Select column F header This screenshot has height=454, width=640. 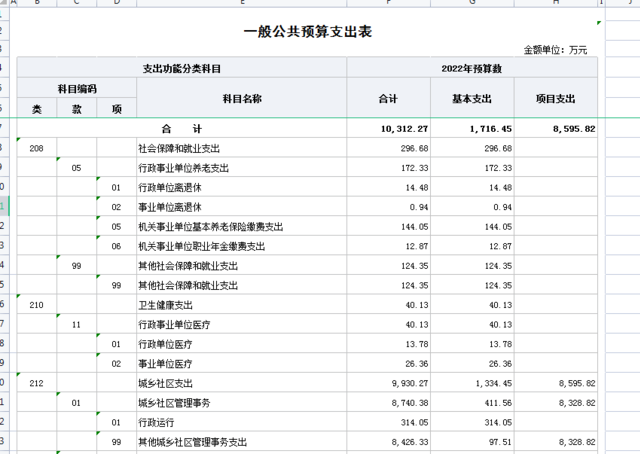click(x=388, y=5)
